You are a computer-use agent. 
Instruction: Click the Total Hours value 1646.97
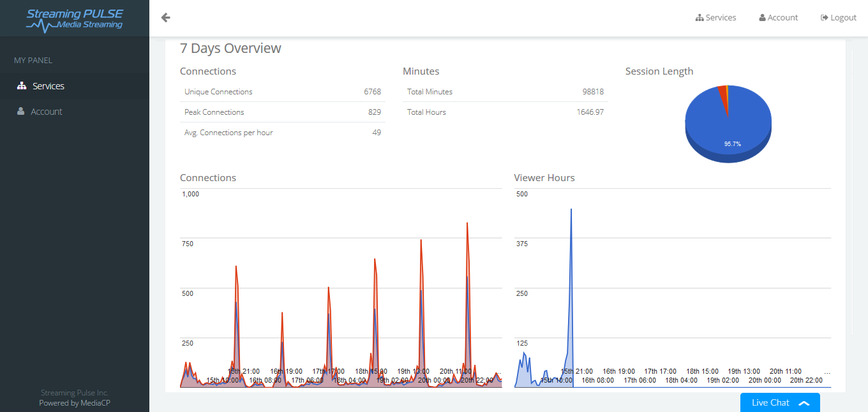pos(590,112)
